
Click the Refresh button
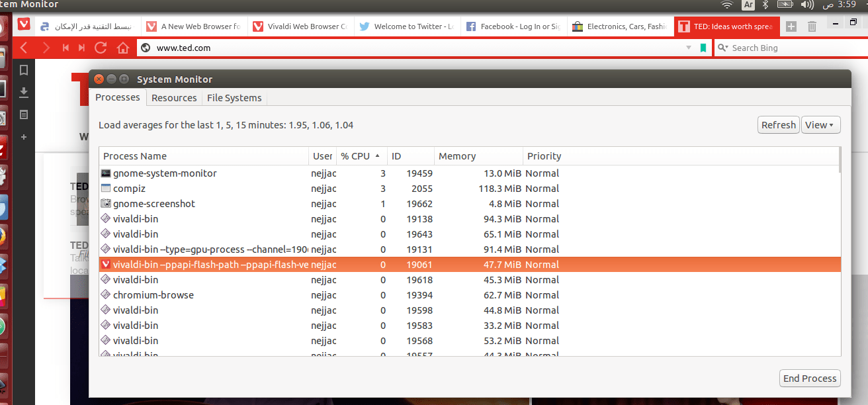tap(778, 125)
